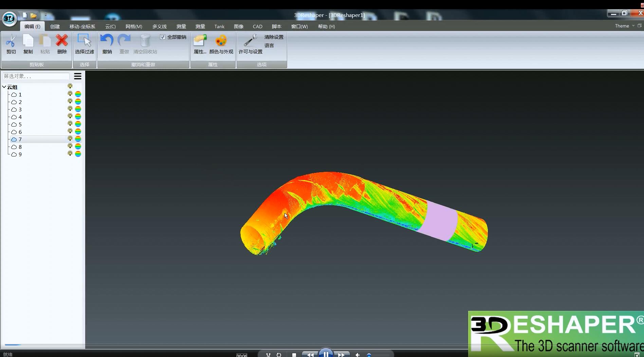
Task: Open the 移动-坐标系 ribbon tab
Action: coord(82,26)
